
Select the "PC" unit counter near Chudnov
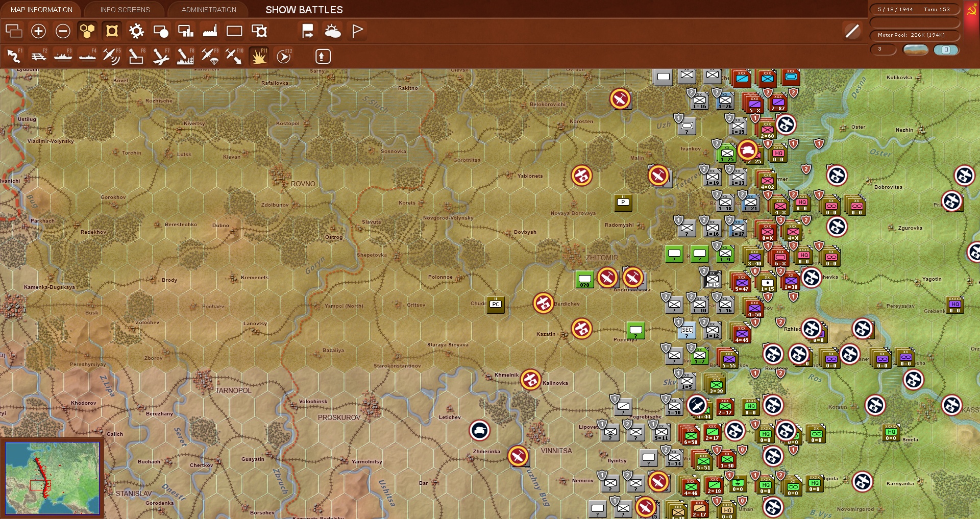[x=495, y=304]
